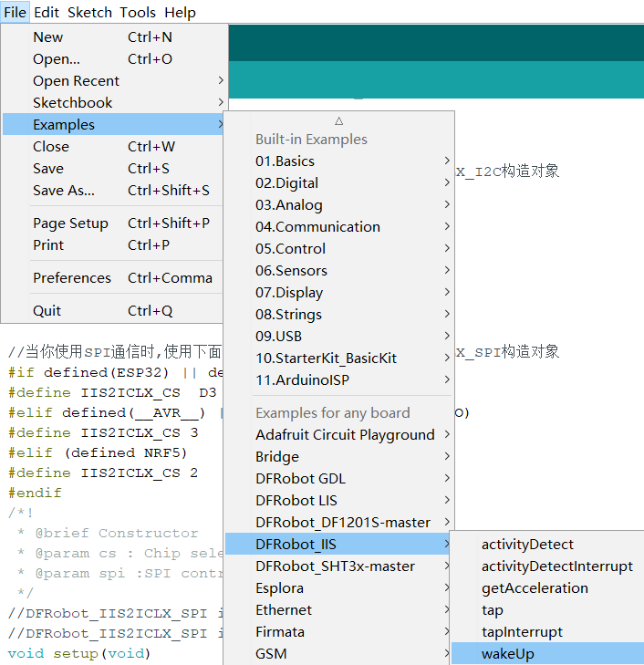Open the Sketch menu

pos(89,12)
